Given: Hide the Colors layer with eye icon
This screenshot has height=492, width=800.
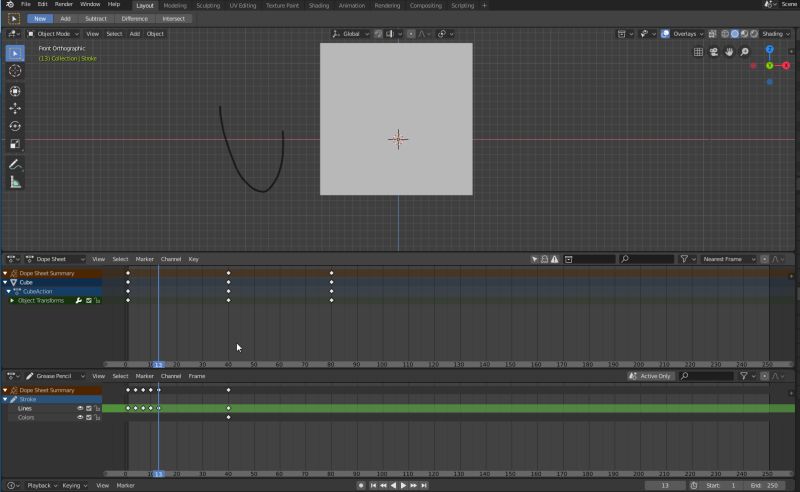Looking at the screenshot, I should [80, 417].
